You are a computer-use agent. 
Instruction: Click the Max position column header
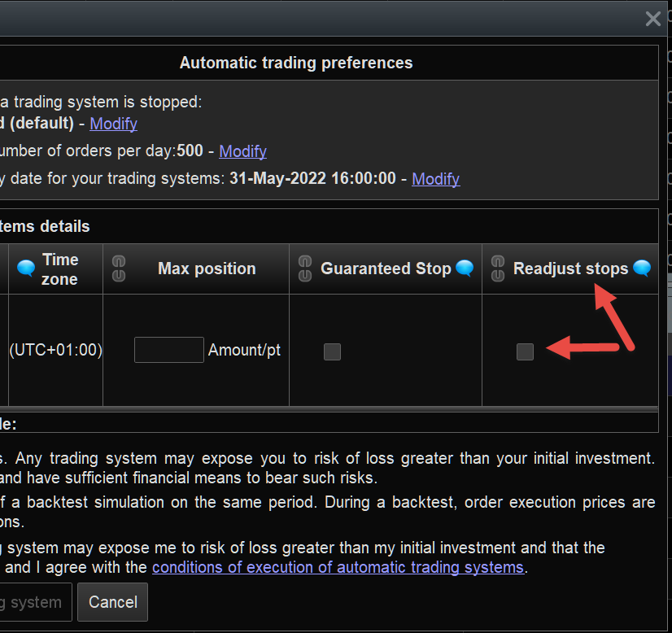207,268
